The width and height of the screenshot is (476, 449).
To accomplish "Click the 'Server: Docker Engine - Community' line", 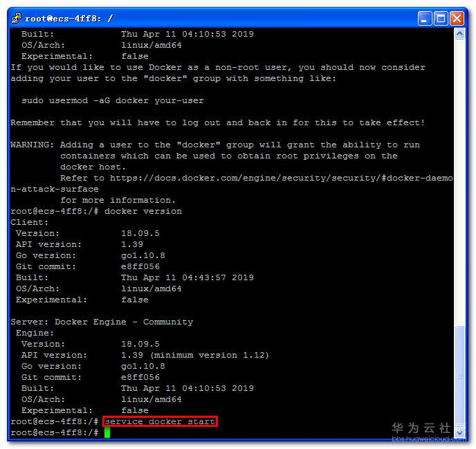I will coord(102,322).
